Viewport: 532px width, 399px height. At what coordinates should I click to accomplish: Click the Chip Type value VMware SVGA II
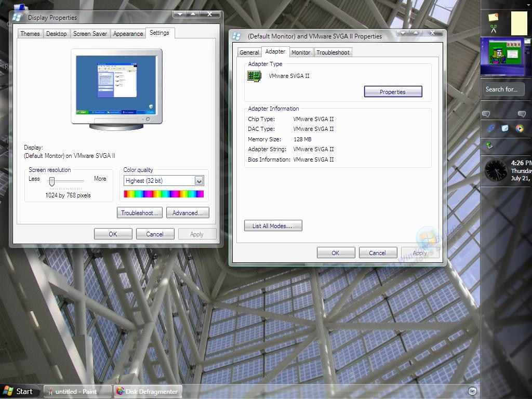pyautogui.click(x=313, y=119)
